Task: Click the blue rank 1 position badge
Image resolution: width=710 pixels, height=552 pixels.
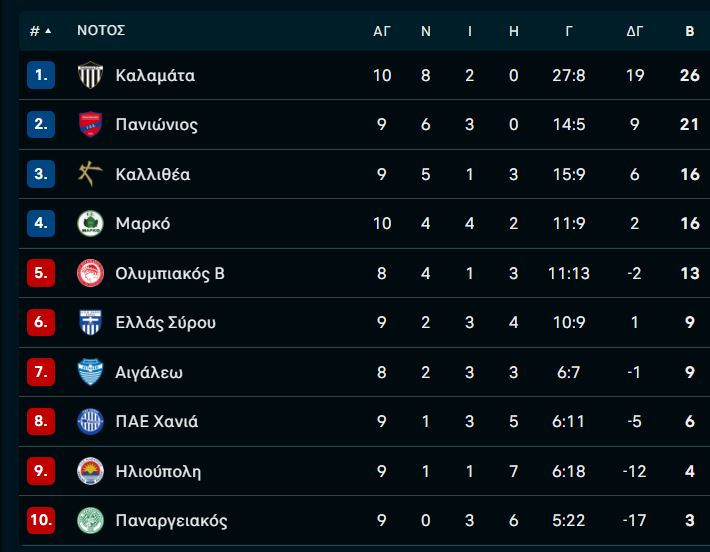Action: point(41,75)
